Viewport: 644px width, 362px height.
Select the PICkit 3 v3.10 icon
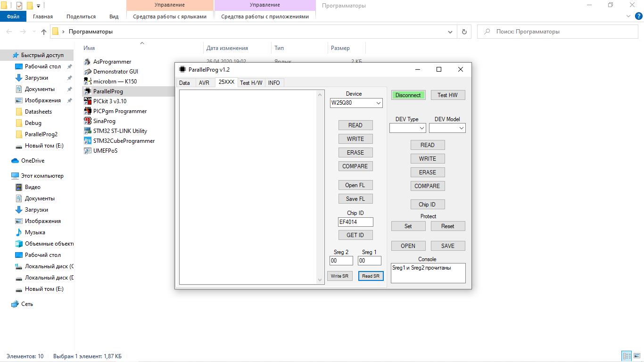coord(88,101)
